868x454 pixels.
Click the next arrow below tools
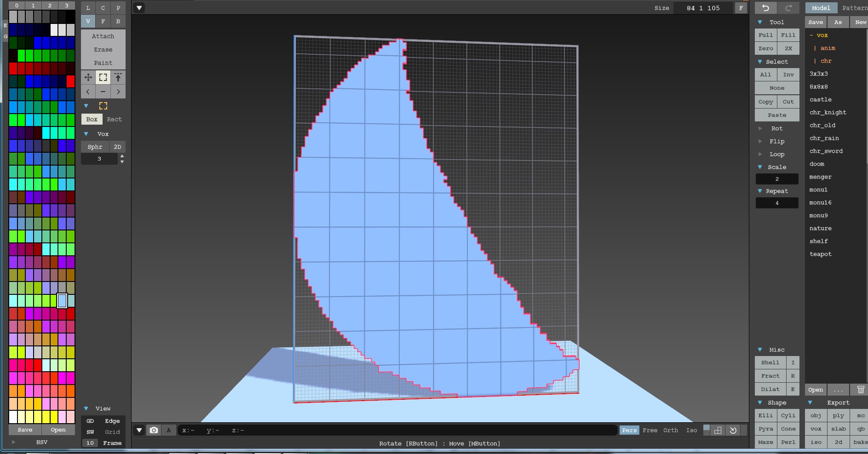coord(118,92)
